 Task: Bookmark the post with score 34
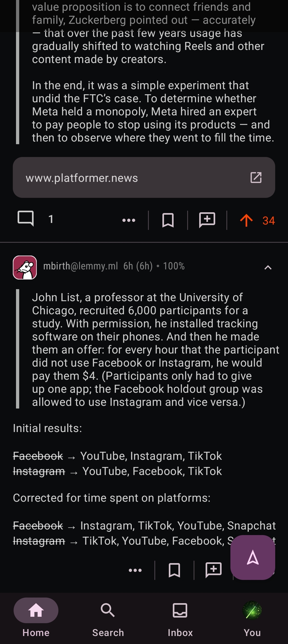click(x=168, y=220)
